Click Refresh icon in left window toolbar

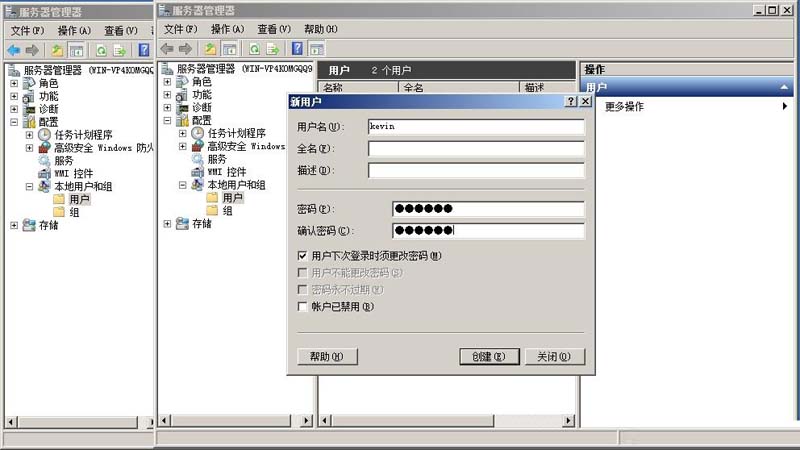[x=101, y=50]
